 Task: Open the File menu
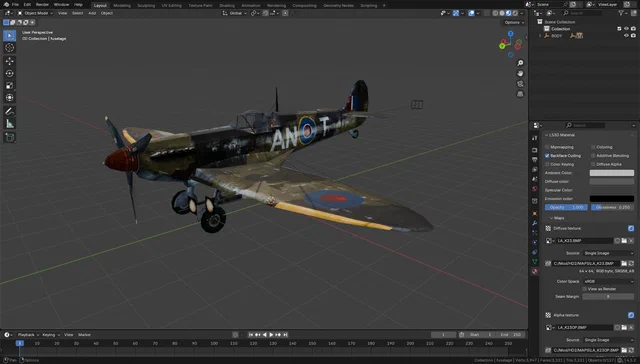click(x=15, y=4)
